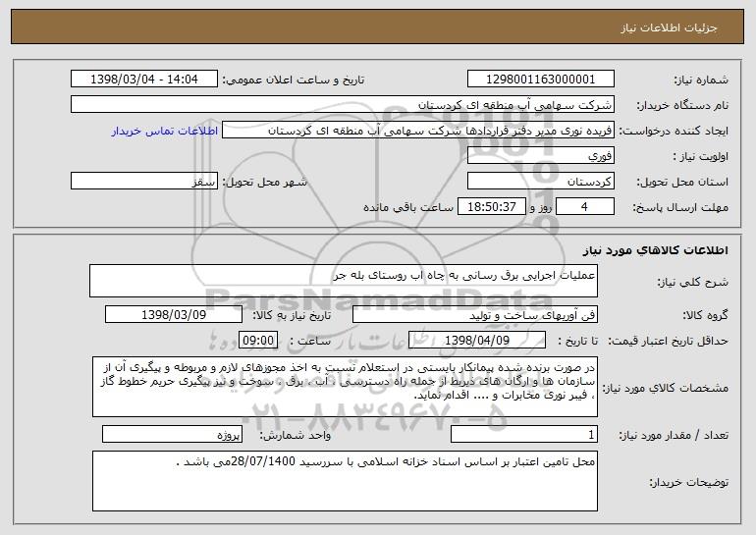This screenshot has height=535, width=756.
Task: Click the توضیحات خریدار text area
Action: coord(345,481)
